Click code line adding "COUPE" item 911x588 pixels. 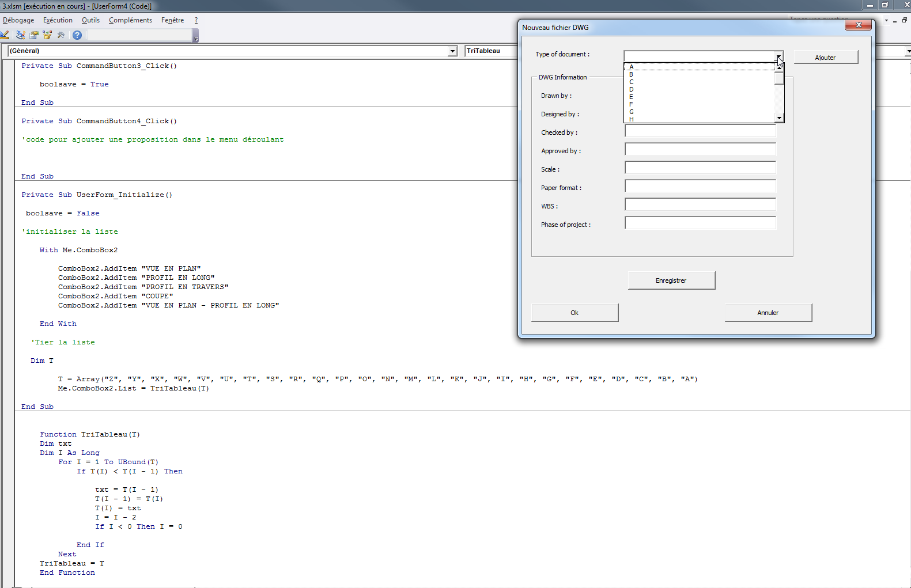[115, 296]
